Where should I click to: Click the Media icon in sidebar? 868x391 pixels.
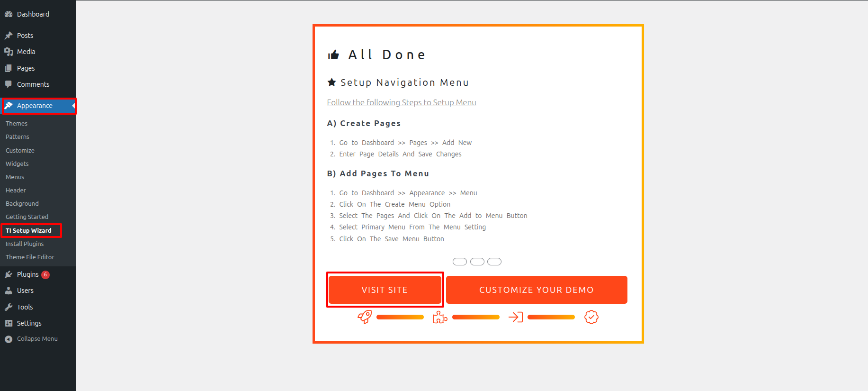pyautogui.click(x=9, y=52)
